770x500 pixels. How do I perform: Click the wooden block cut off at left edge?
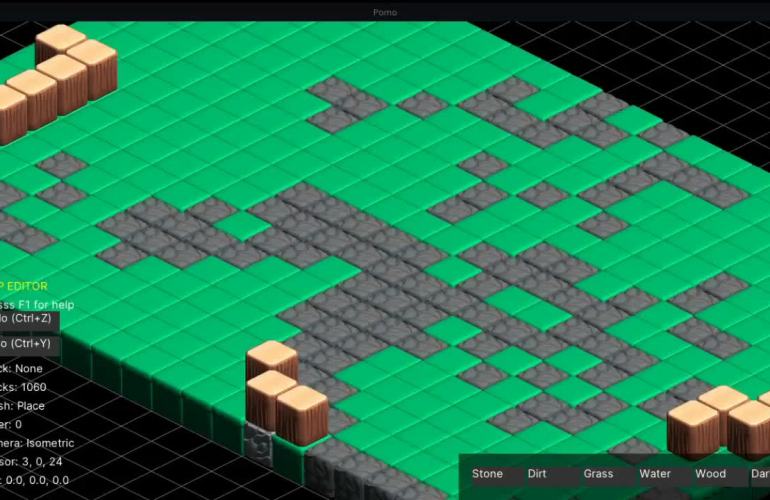click(x=11, y=112)
